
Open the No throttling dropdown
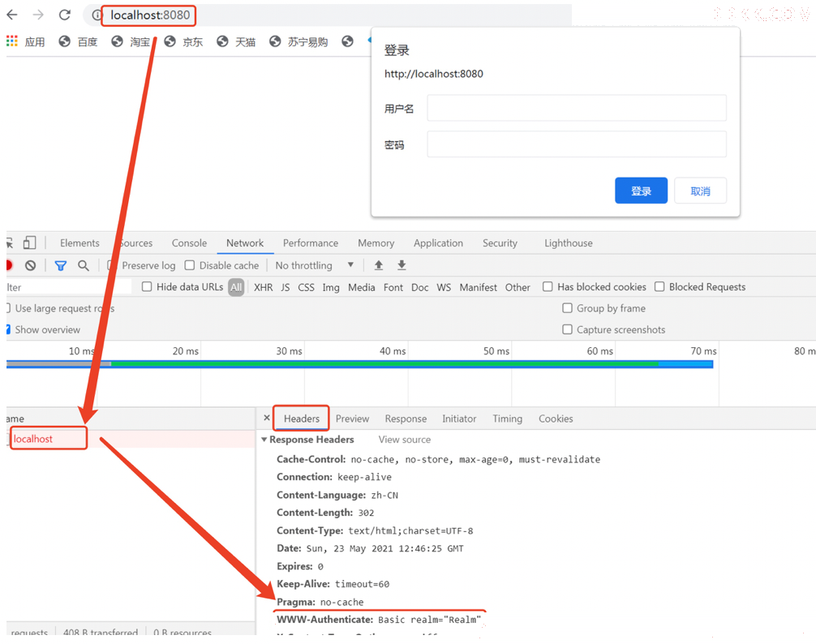pos(315,265)
